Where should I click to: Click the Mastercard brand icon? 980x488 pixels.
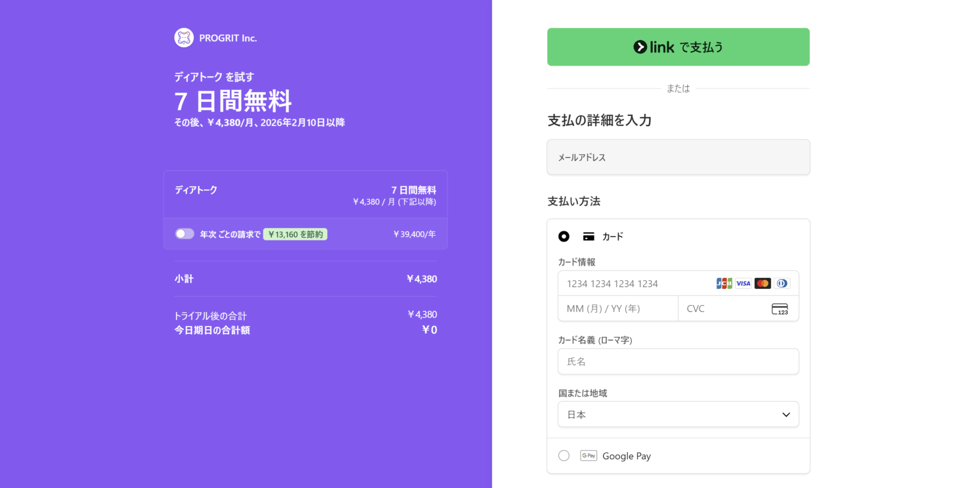coord(762,284)
